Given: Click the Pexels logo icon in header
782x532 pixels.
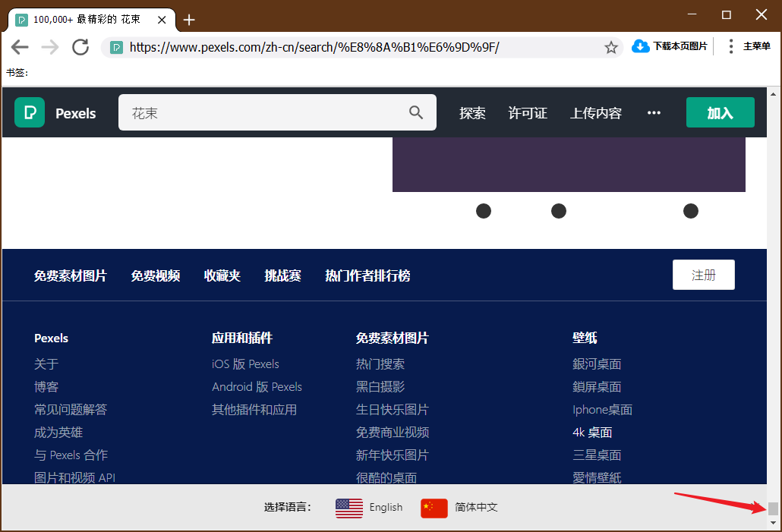Looking at the screenshot, I should point(30,112).
